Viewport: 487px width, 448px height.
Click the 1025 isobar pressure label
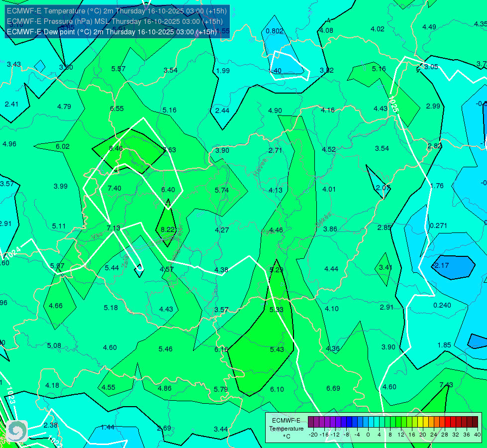click(x=393, y=104)
